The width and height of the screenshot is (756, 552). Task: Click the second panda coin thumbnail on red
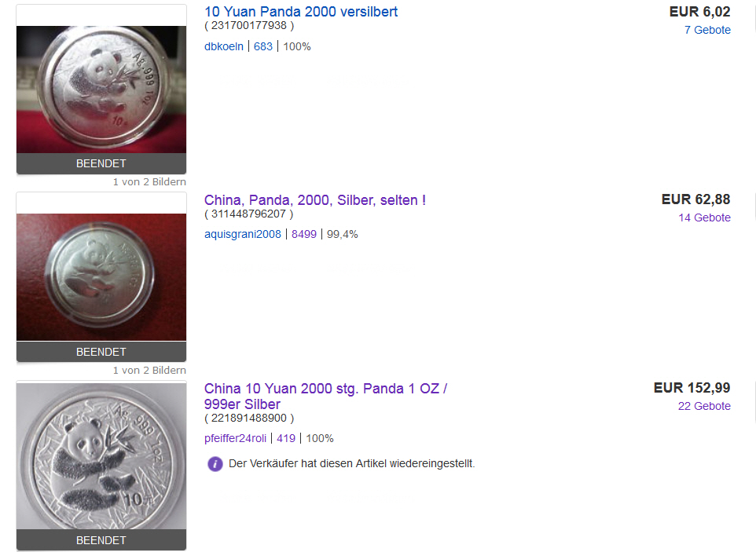tap(101, 277)
